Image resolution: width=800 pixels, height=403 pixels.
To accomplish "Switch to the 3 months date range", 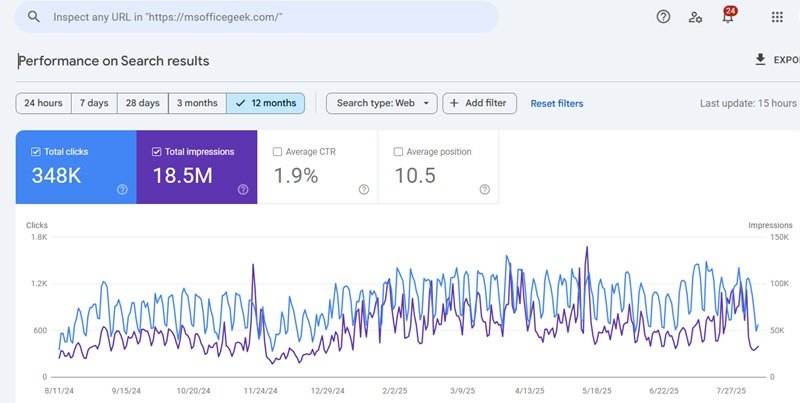I will [x=197, y=103].
